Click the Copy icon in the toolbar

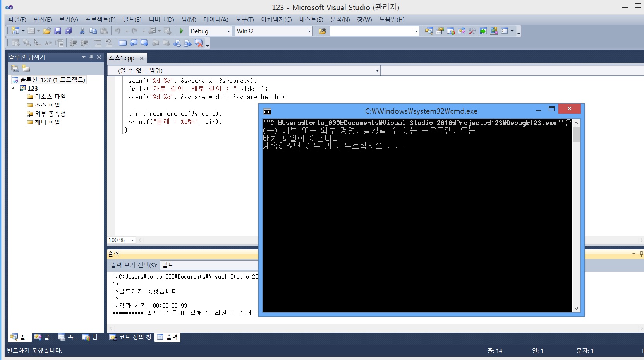[93, 31]
